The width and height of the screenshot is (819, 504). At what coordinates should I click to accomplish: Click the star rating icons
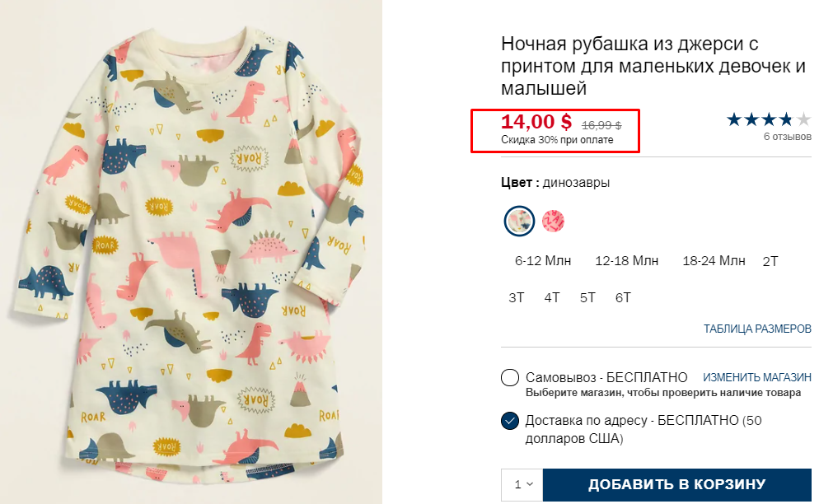click(x=768, y=120)
